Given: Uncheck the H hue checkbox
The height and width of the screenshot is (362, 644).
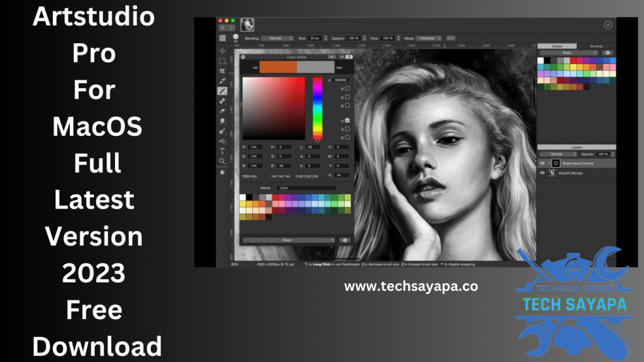Looking at the screenshot, I should pos(347,120).
